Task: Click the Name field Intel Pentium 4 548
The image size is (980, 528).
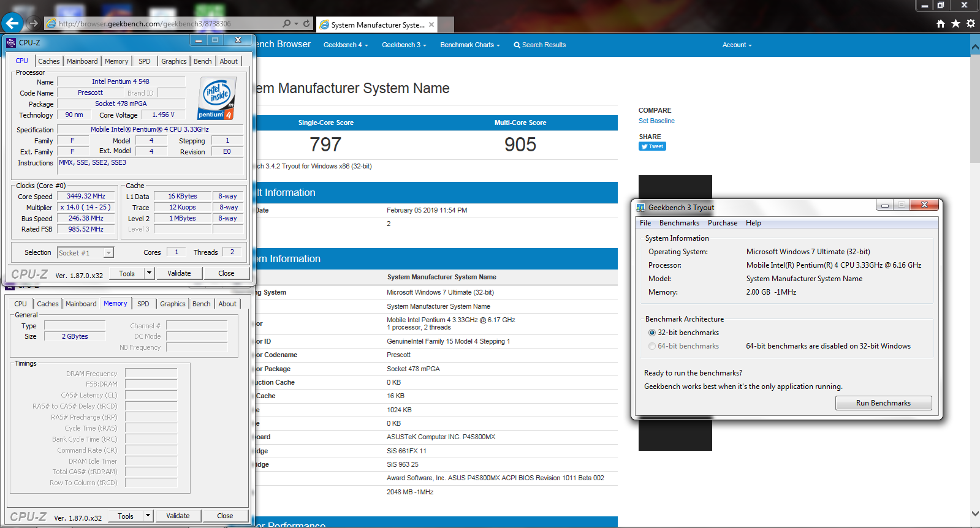Action: coord(121,81)
